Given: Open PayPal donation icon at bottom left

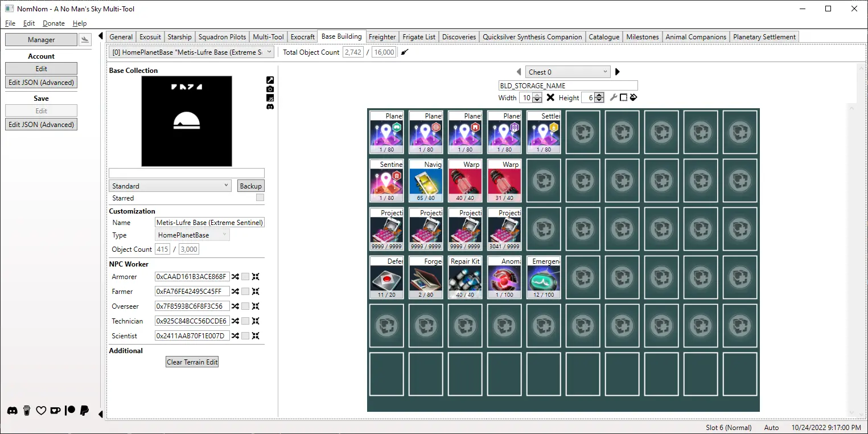Looking at the screenshot, I should (84, 410).
